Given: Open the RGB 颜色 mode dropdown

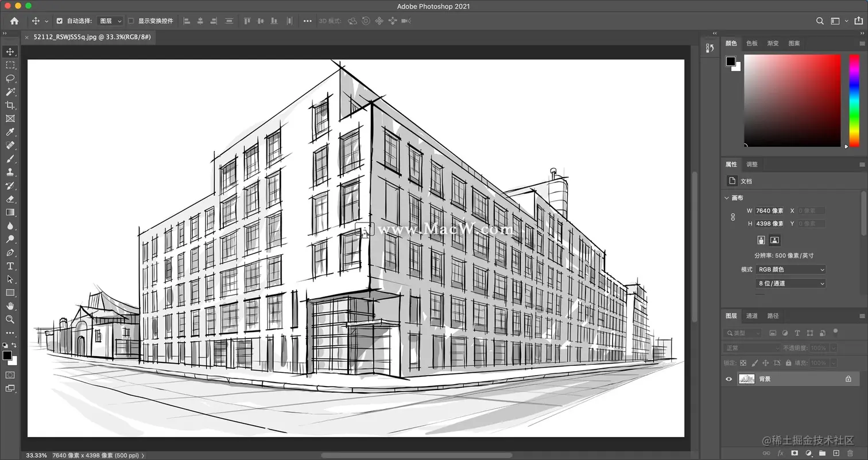Looking at the screenshot, I should [791, 269].
